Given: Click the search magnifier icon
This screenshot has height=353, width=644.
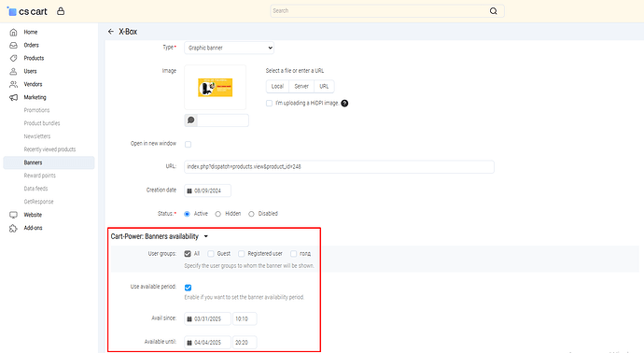Looking at the screenshot, I should coord(494,11).
